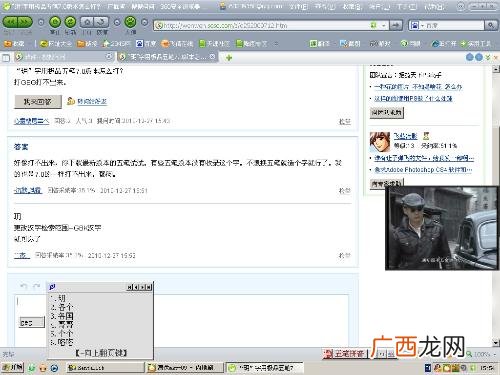Image resolution: width=500 pixels, height=375 pixels.
Task: Expand the address bar dropdown arrow
Action: click(x=384, y=25)
